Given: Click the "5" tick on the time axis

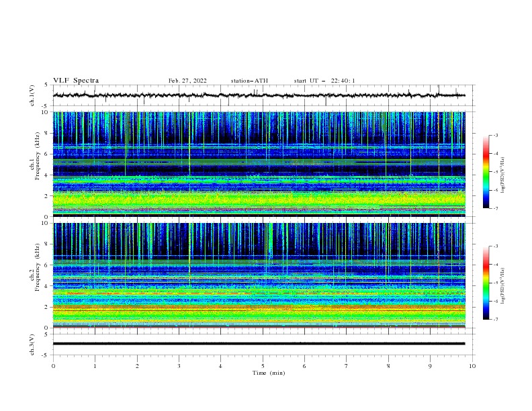Looking at the screenshot, I should [x=263, y=366].
